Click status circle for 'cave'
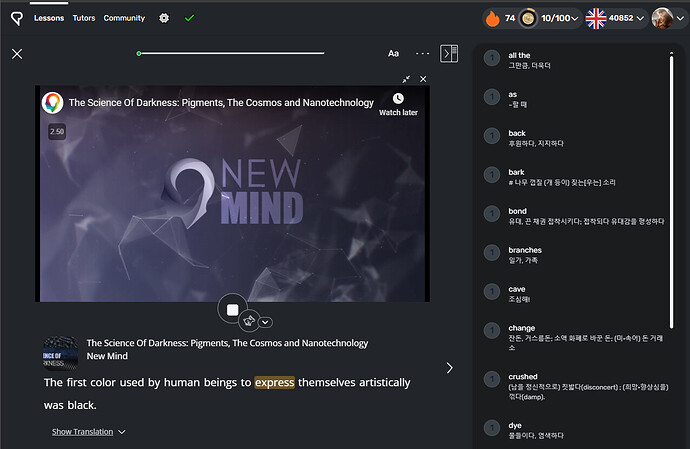 coord(492,291)
